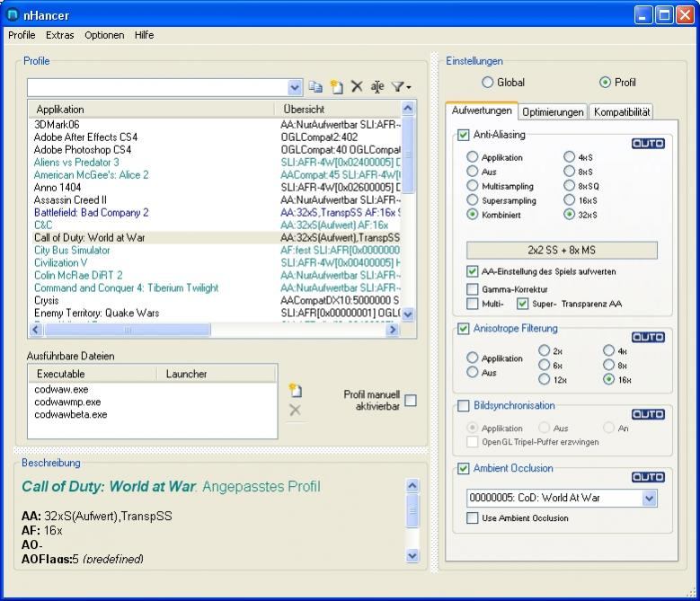The height and width of the screenshot is (601, 700).
Task: Enable Use Ambient Occlusion checkbox
Action: coord(472,518)
